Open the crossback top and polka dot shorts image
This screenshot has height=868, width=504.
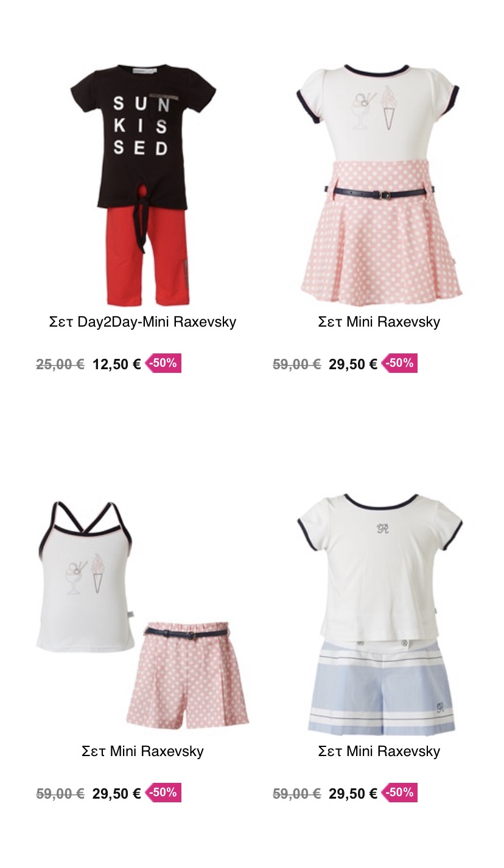point(143,614)
